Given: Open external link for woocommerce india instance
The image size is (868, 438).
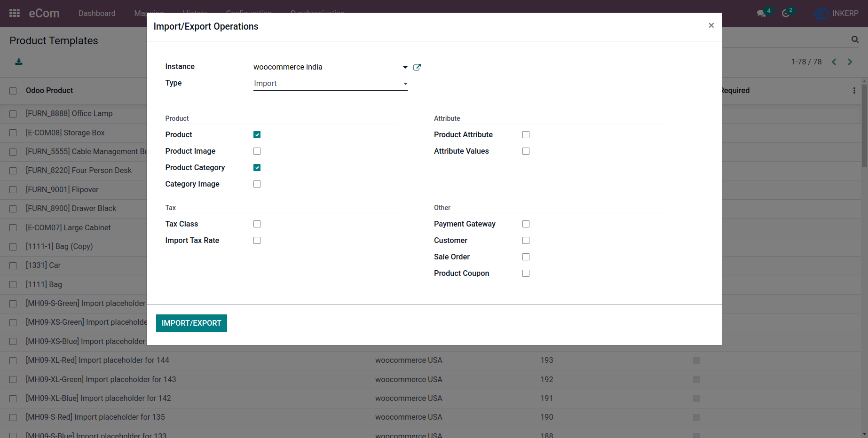Looking at the screenshot, I should [417, 67].
